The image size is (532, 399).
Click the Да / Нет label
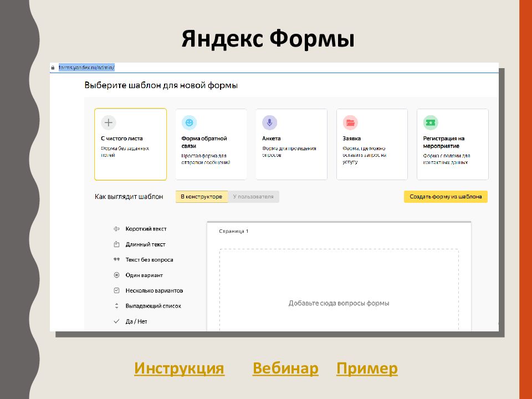click(136, 321)
